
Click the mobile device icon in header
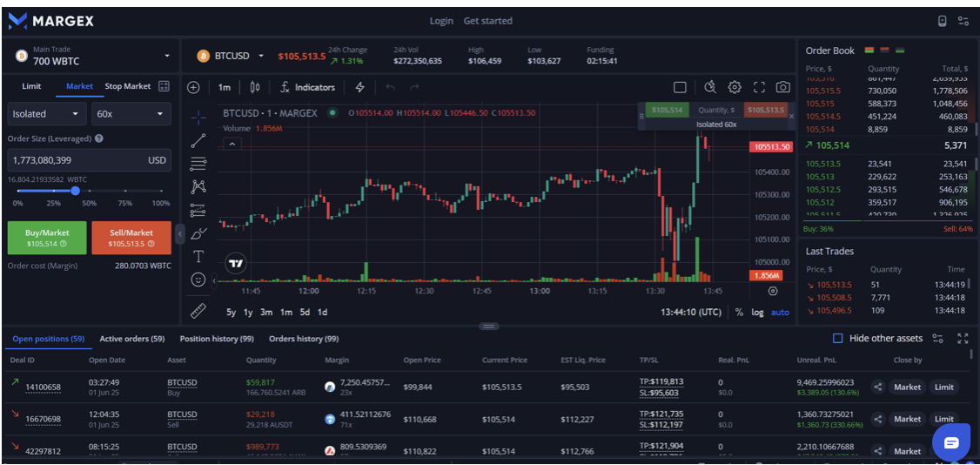[943, 21]
